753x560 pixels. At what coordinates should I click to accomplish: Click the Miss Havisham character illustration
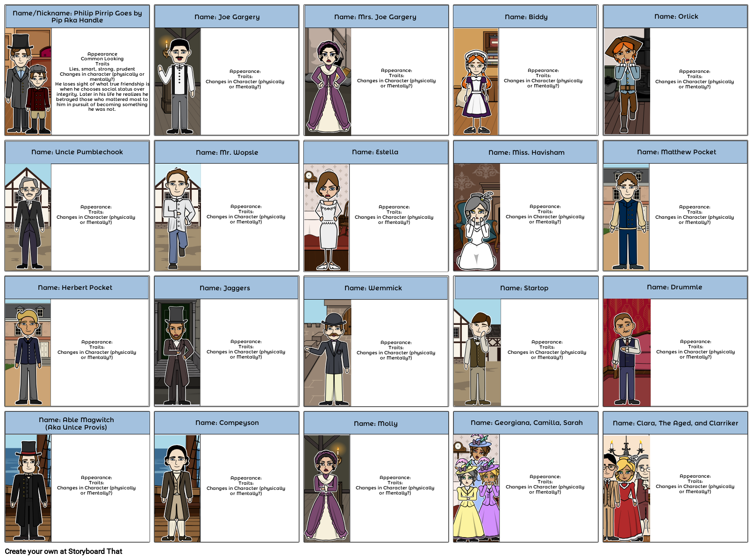[477, 217]
